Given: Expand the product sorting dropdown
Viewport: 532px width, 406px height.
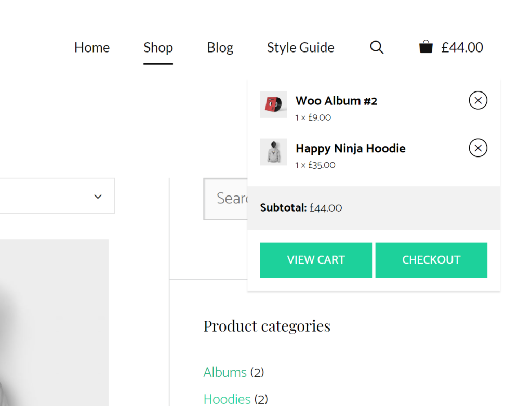Looking at the screenshot, I should pyautogui.click(x=98, y=196).
